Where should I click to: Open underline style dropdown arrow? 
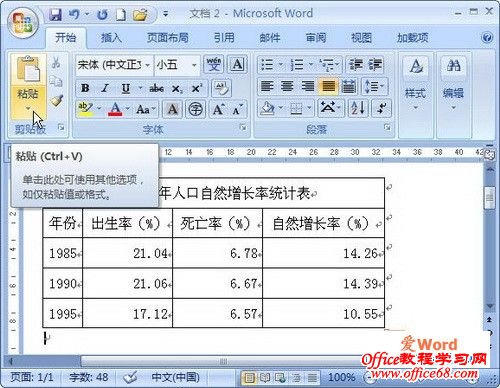pyautogui.click(x=140, y=88)
